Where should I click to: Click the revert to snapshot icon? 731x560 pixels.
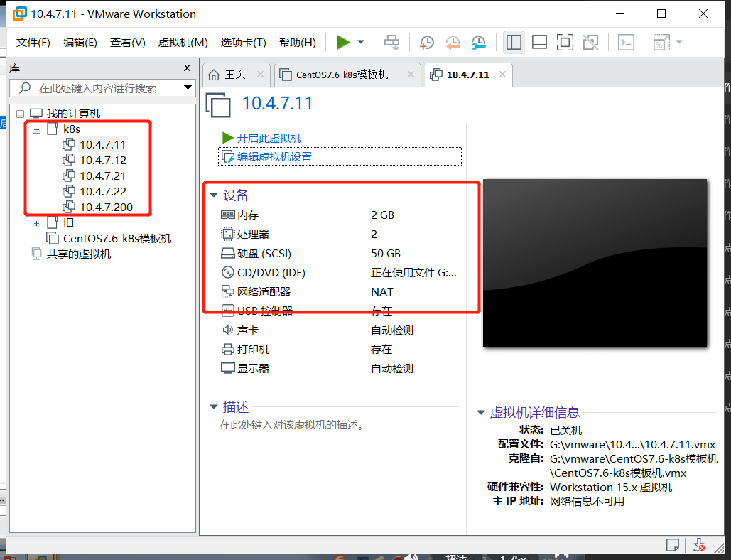pos(453,43)
